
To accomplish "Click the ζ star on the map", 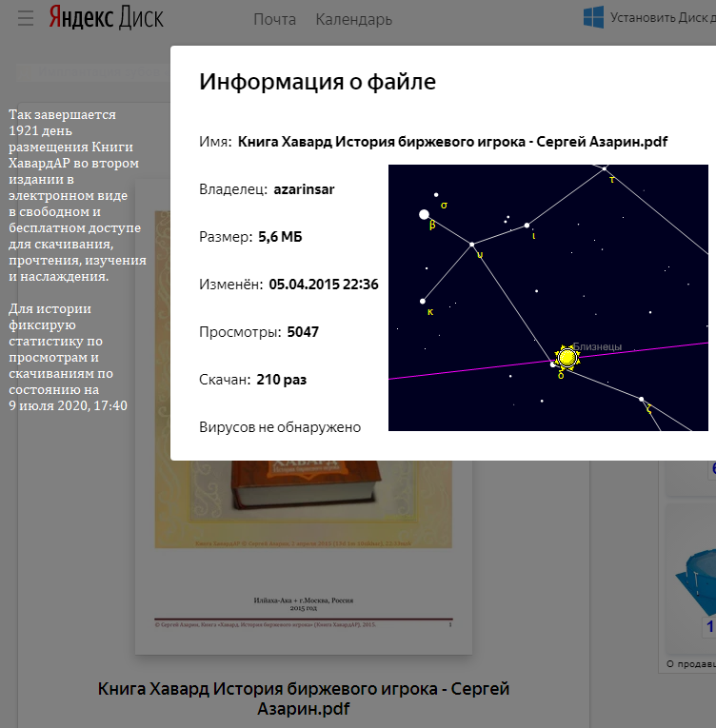I will coord(642,400).
